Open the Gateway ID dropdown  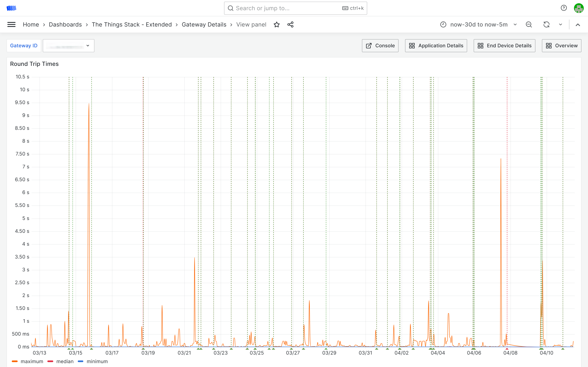point(69,46)
